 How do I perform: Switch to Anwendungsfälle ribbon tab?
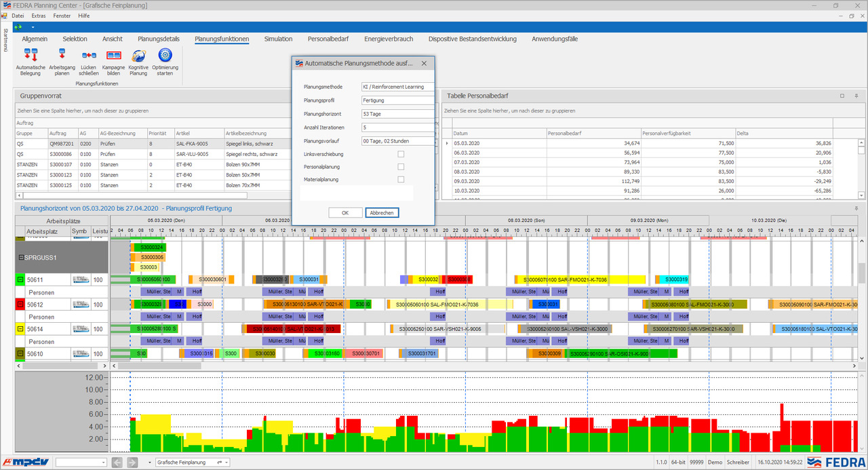(x=555, y=39)
